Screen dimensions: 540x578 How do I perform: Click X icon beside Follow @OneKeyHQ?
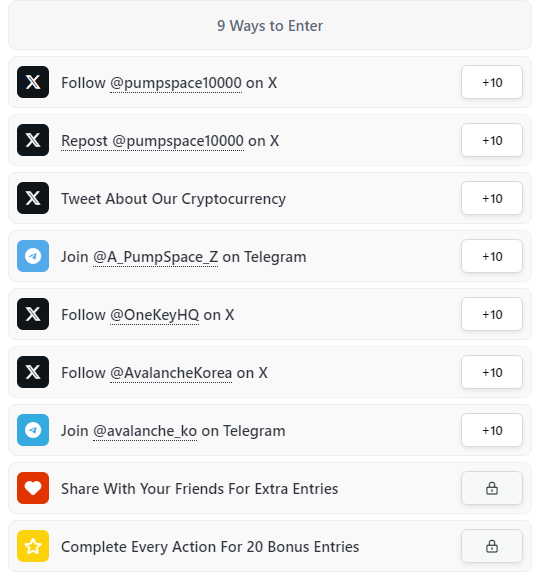(x=33, y=314)
